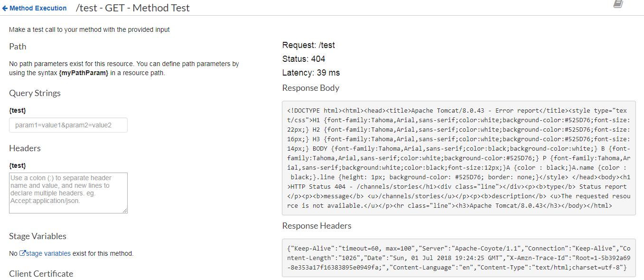This screenshot has width=644, height=280.
Task: Click the {test} label under Headers
Action: pyautogui.click(x=18, y=165)
